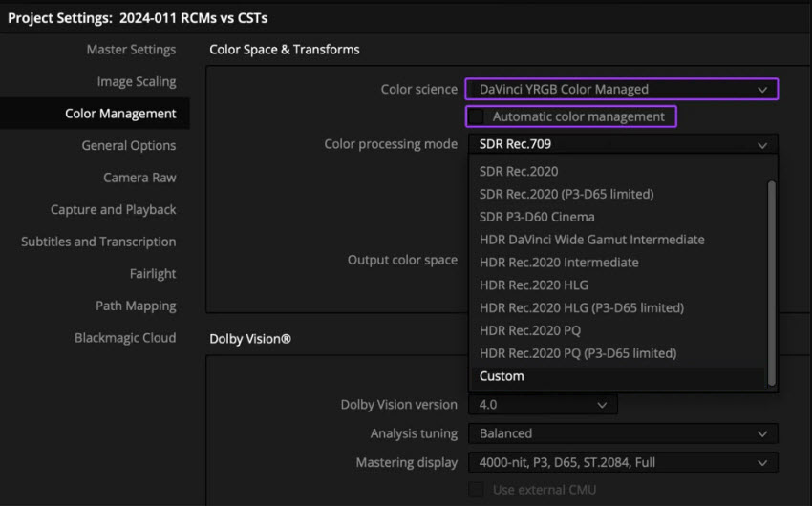Image resolution: width=812 pixels, height=506 pixels.
Task: Click the Mastering display chevron arrow
Action: click(x=762, y=463)
